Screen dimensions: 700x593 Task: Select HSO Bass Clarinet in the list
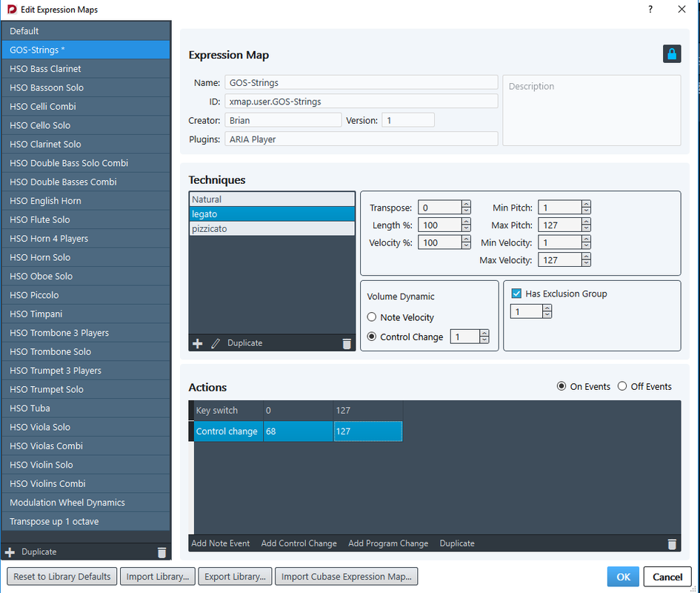click(86, 69)
